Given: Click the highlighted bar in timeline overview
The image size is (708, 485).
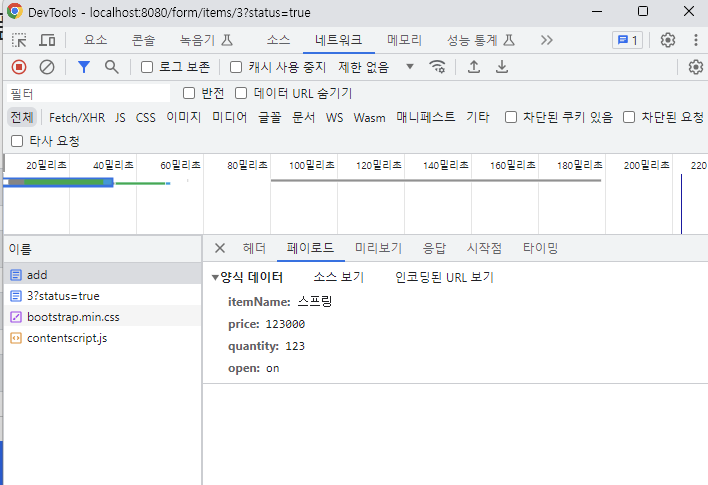Looking at the screenshot, I should point(58,182).
